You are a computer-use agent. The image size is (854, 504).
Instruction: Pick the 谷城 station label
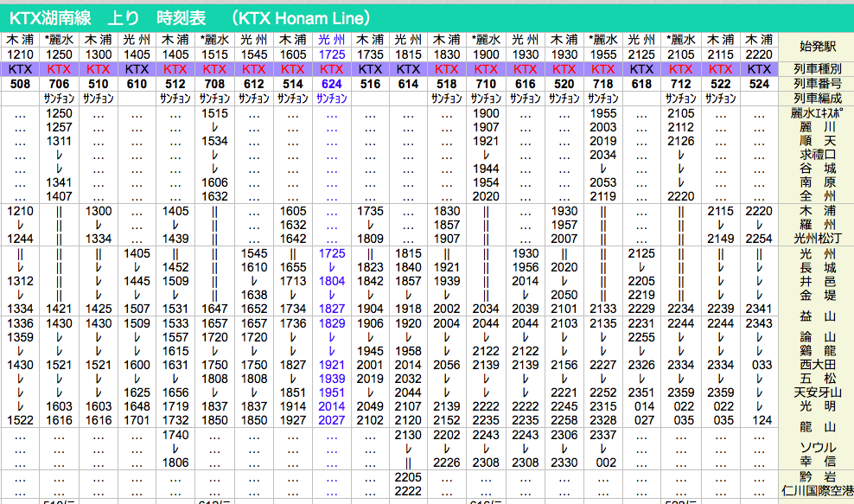[818, 169]
